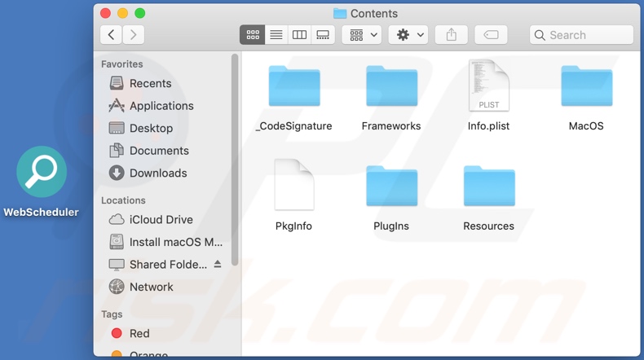This screenshot has height=360, width=644.
Task: Click the Edit Tags toolbar button
Action: (x=491, y=35)
